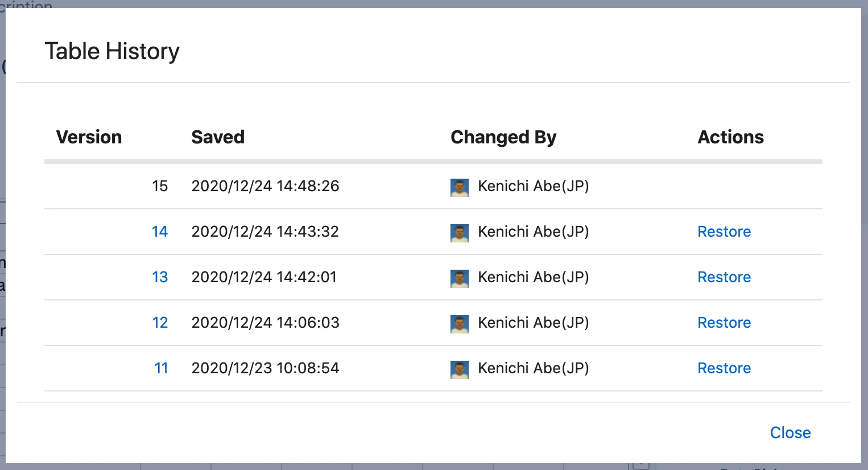Open version 11 link
Screen dimensions: 868x470
[161, 368]
